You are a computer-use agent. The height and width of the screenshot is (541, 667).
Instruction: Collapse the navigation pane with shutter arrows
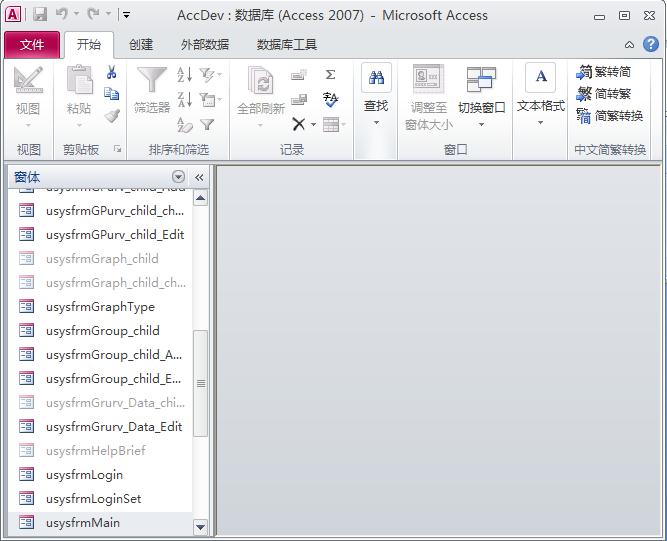[199, 177]
